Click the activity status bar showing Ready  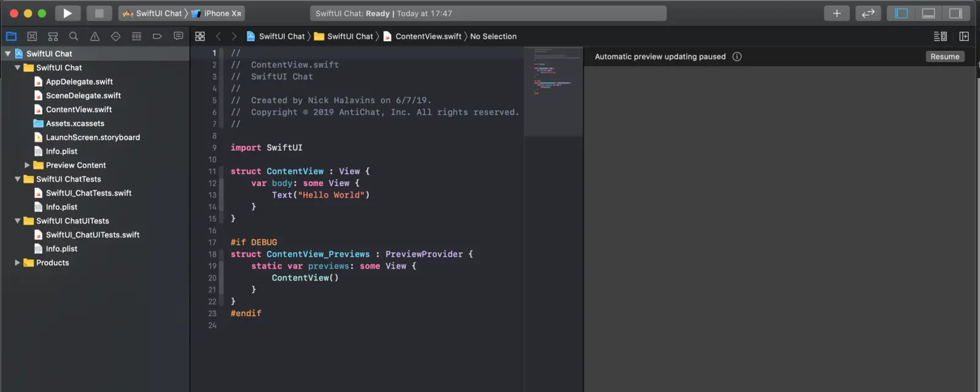tap(488, 13)
